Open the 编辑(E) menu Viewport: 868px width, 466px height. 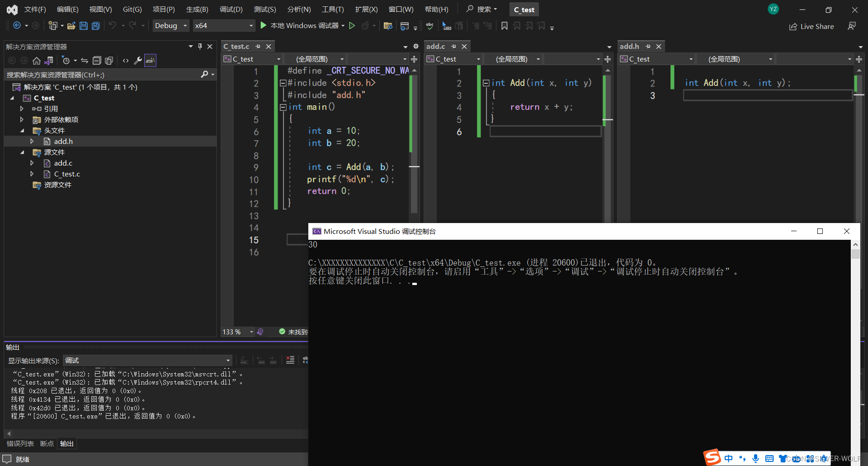click(67, 9)
